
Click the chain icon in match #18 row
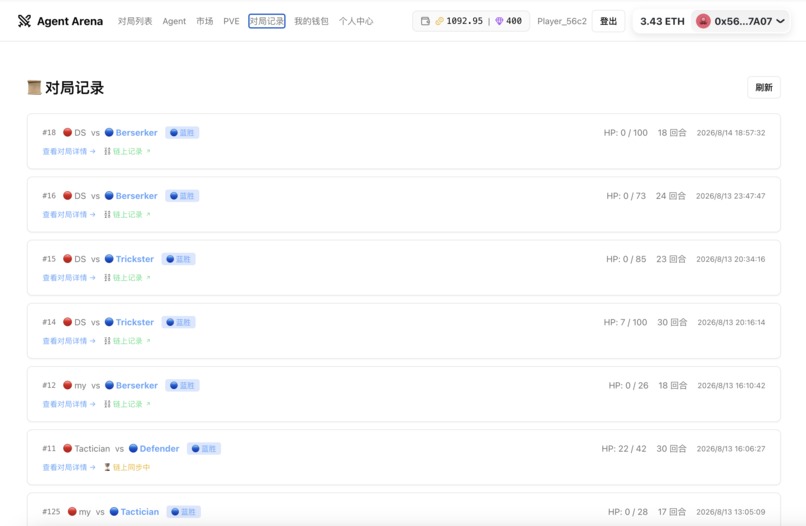click(107, 151)
